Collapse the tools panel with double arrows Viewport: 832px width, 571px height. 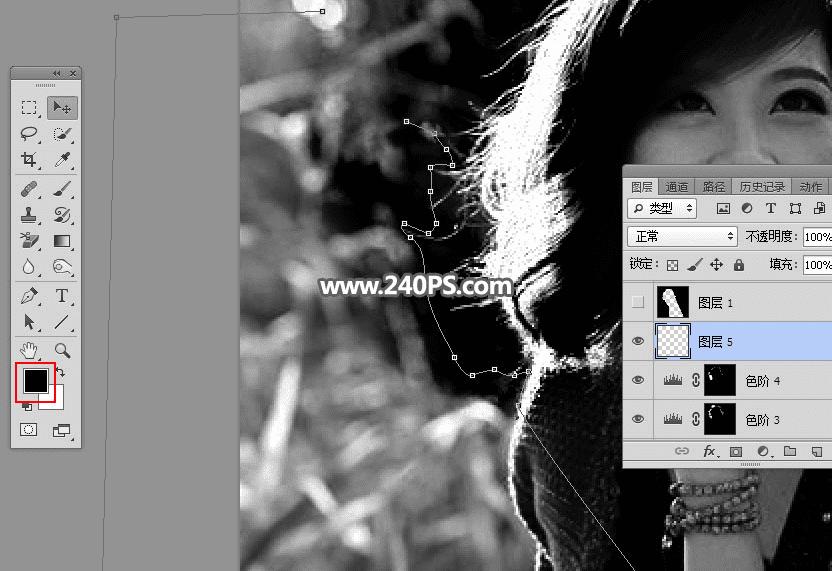[56, 73]
